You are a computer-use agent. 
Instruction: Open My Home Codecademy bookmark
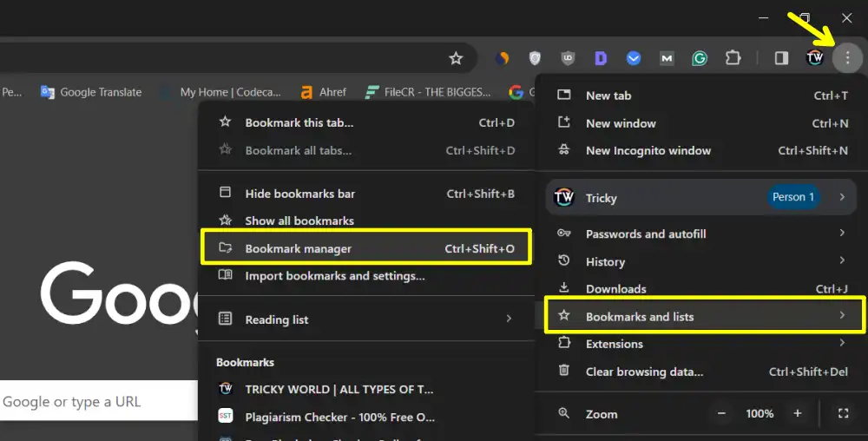(x=220, y=92)
